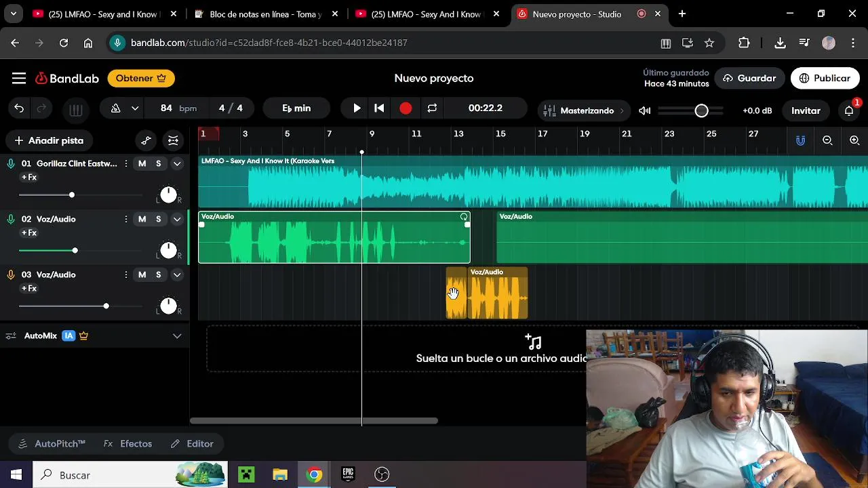Start playback with the play button
The width and height of the screenshot is (868, 488).
point(357,108)
